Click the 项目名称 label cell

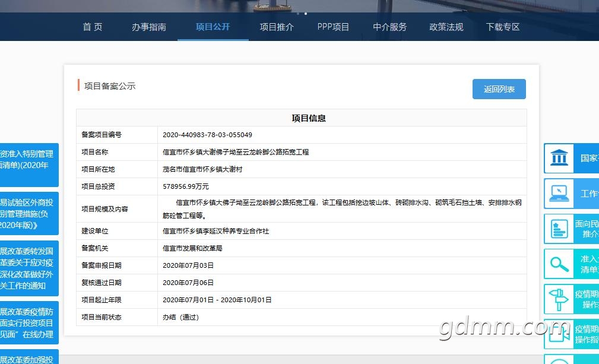point(117,152)
